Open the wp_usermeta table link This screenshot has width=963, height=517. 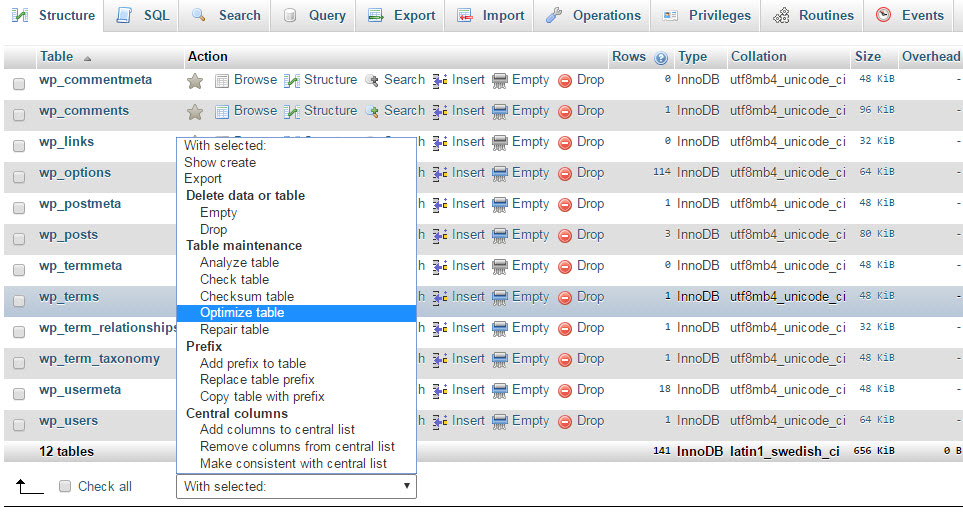tap(80, 390)
